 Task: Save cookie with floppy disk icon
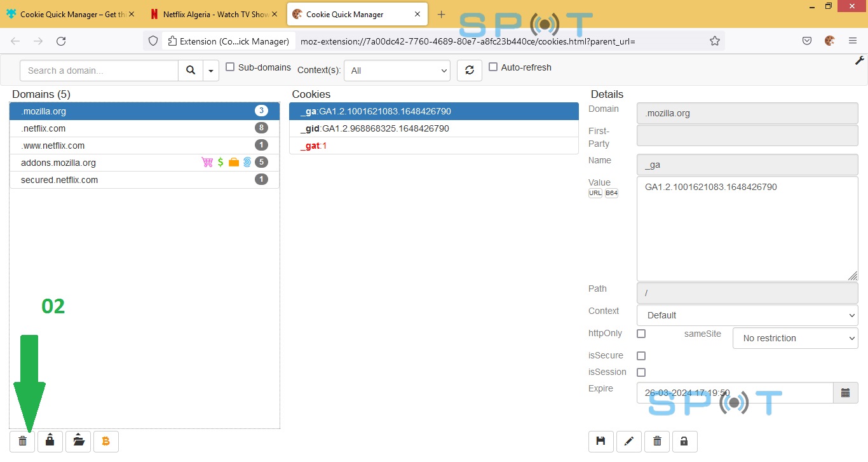click(x=601, y=441)
